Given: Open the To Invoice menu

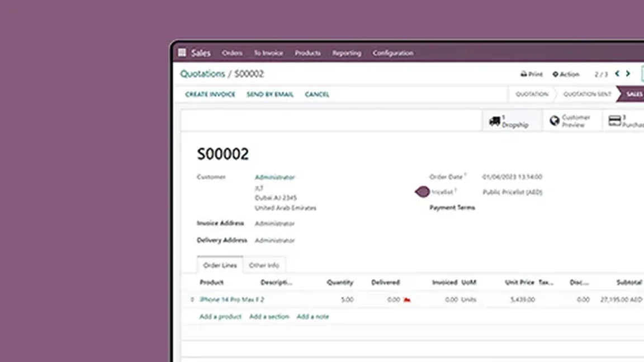Looking at the screenshot, I should [x=268, y=53].
